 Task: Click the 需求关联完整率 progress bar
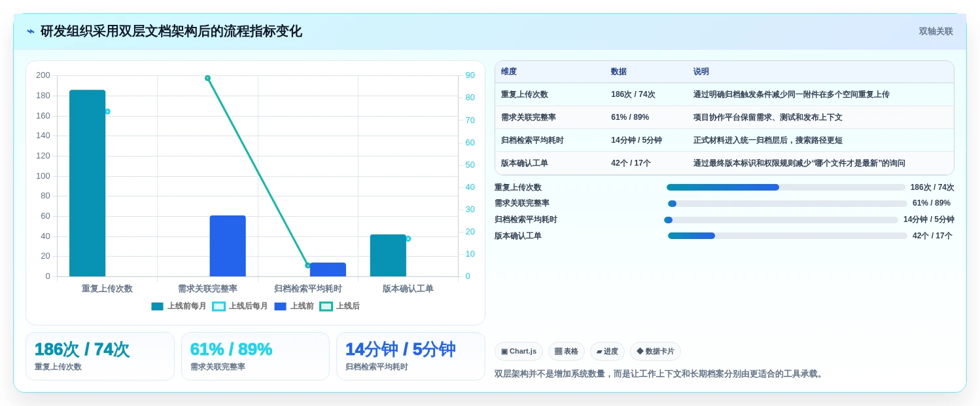[x=788, y=204]
